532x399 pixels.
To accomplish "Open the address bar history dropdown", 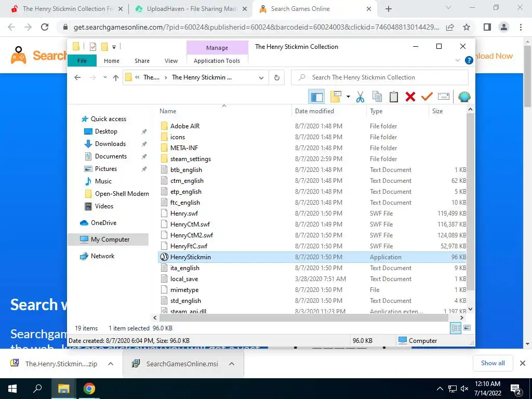I will coord(261,78).
